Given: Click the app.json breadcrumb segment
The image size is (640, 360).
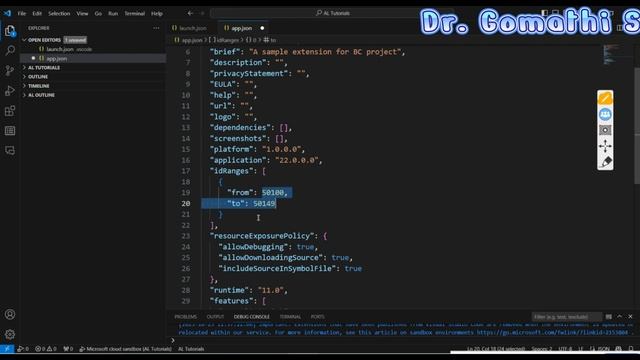Looking at the screenshot, I should tap(189, 40).
